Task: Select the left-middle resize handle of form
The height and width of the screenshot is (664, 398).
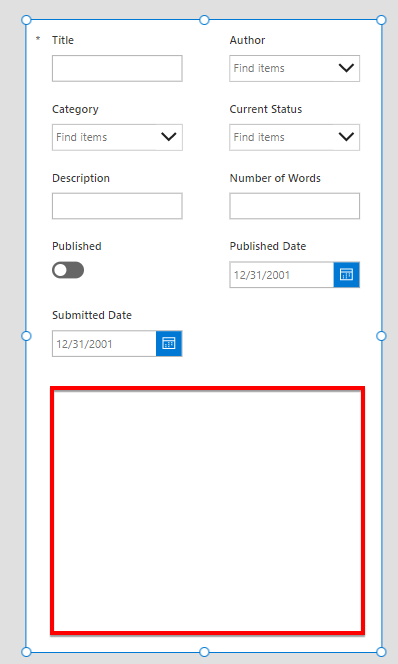Action: (26, 336)
